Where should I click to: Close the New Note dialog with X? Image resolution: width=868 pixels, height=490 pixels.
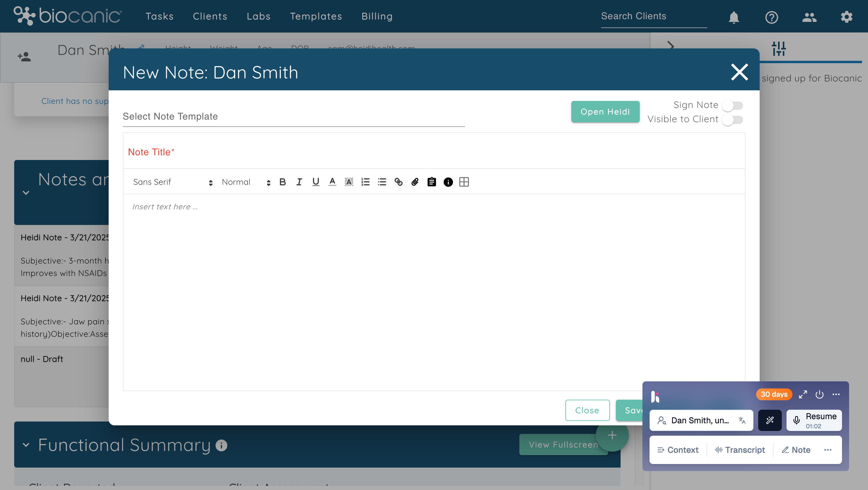click(x=739, y=72)
